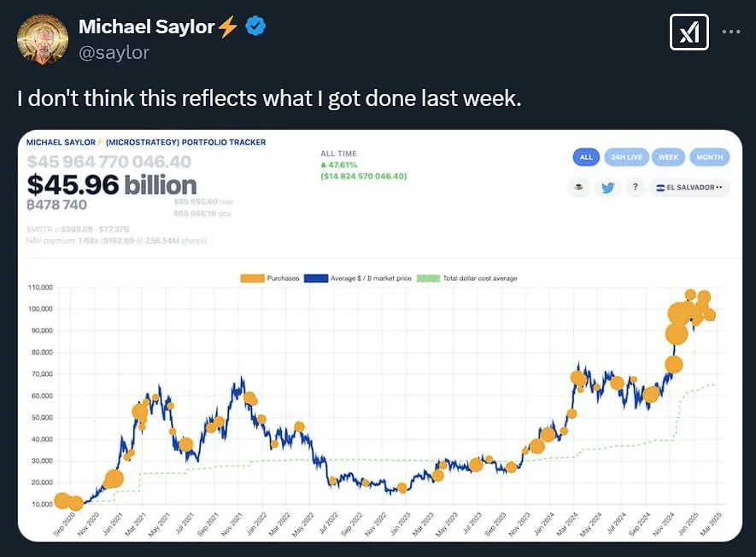756x557 pixels.
Task: Toggle the Purchases legend series
Action: [270, 278]
